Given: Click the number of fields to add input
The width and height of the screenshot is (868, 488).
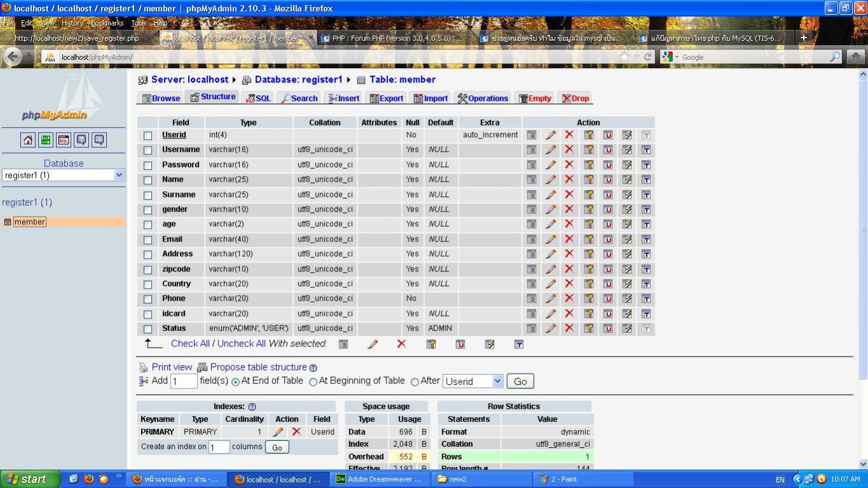Looking at the screenshot, I should coord(184,381).
